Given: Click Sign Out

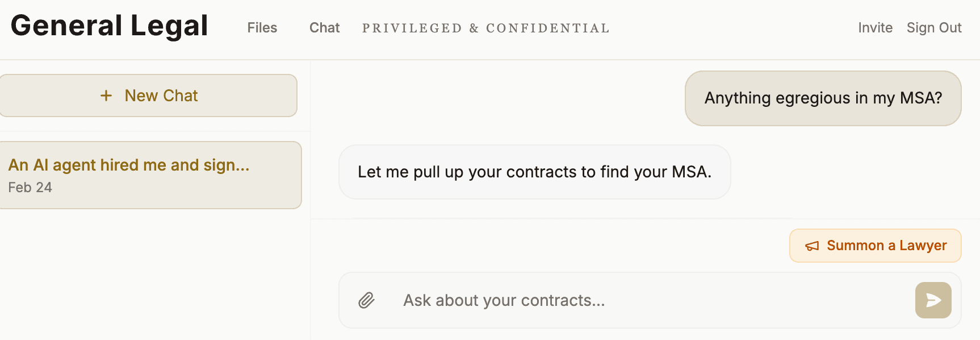Looking at the screenshot, I should [934, 27].
